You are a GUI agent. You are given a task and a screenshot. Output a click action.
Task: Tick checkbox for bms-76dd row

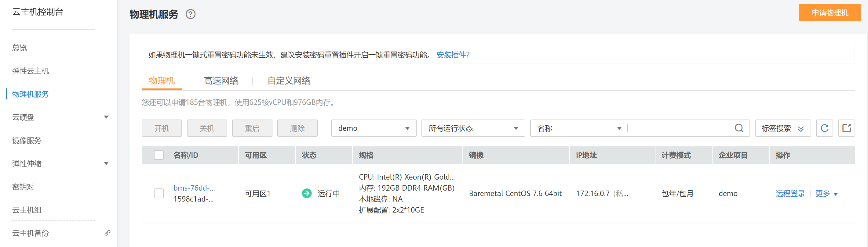159,194
